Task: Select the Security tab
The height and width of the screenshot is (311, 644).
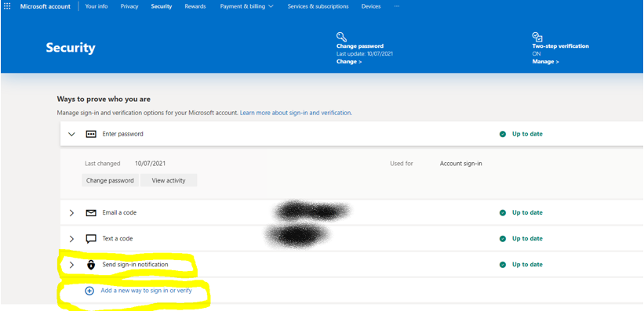Action: [162, 6]
